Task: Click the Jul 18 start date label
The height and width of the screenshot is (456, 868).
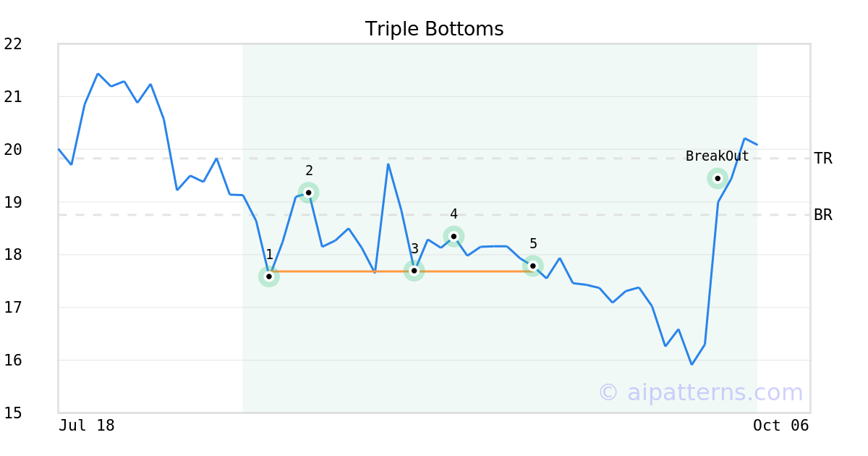Action: click(x=86, y=426)
